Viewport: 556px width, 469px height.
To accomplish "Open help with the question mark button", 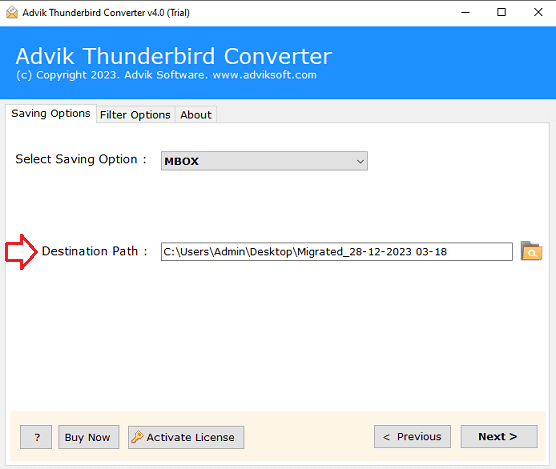I will pyautogui.click(x=36, y=437).
